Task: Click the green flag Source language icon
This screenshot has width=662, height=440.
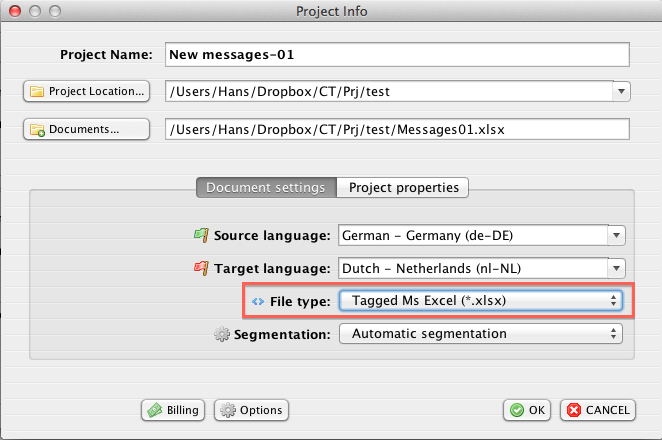Action: point(200,235)
